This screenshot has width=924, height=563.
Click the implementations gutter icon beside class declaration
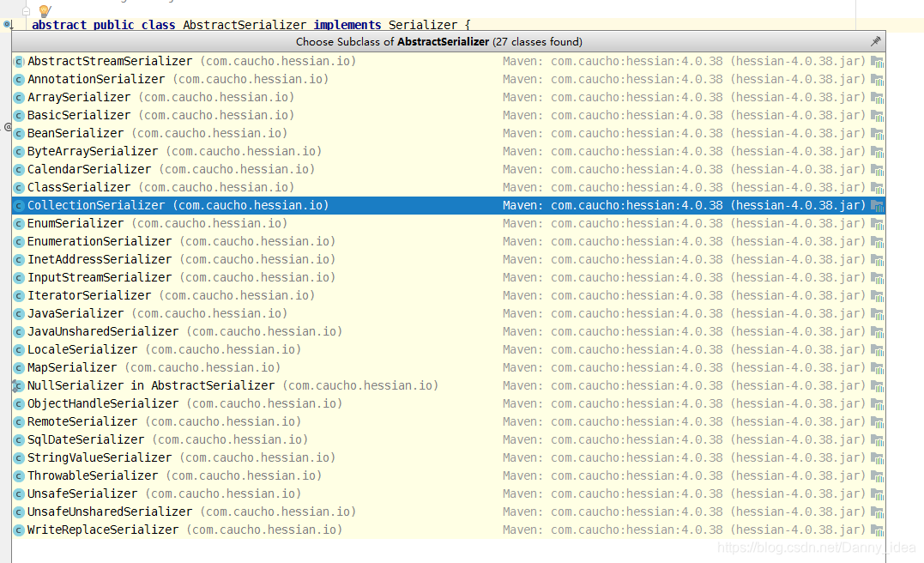pyautogui.click(x=8, y=25)
